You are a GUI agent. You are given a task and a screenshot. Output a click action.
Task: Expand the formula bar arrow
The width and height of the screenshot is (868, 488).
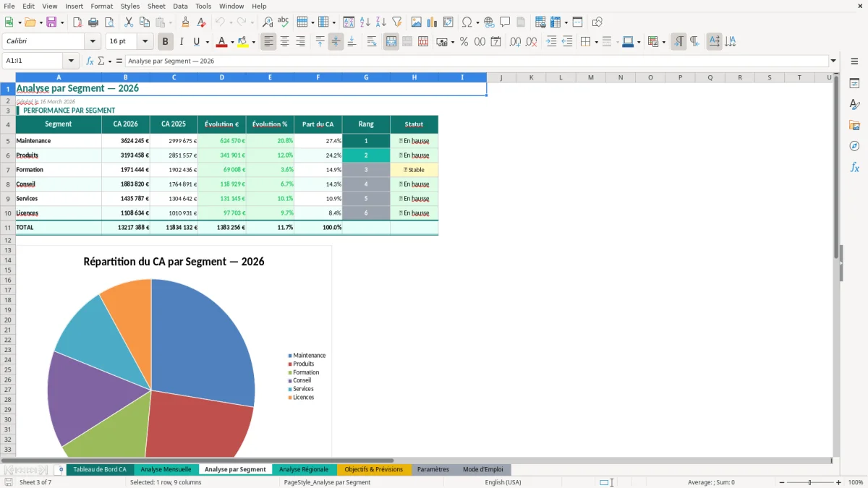833,61
